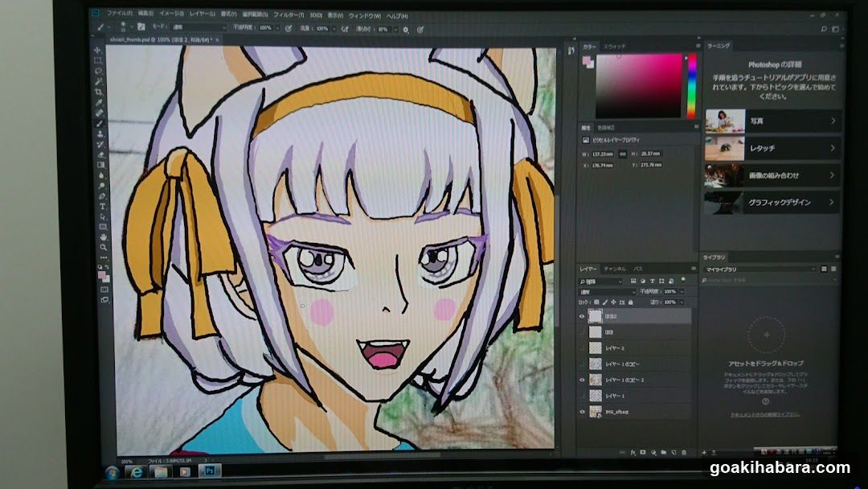Open the brush settings panel icon in options bar
Image resolution: width=868 pixels, height=489 pixels.
(141, 27)
